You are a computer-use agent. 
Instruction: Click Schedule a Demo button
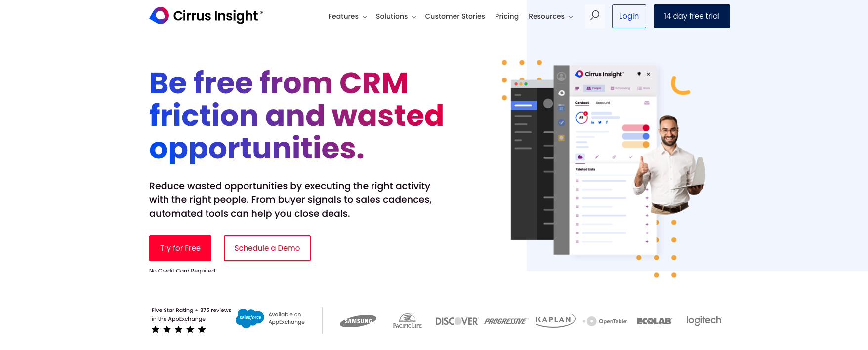coord(267,248)
